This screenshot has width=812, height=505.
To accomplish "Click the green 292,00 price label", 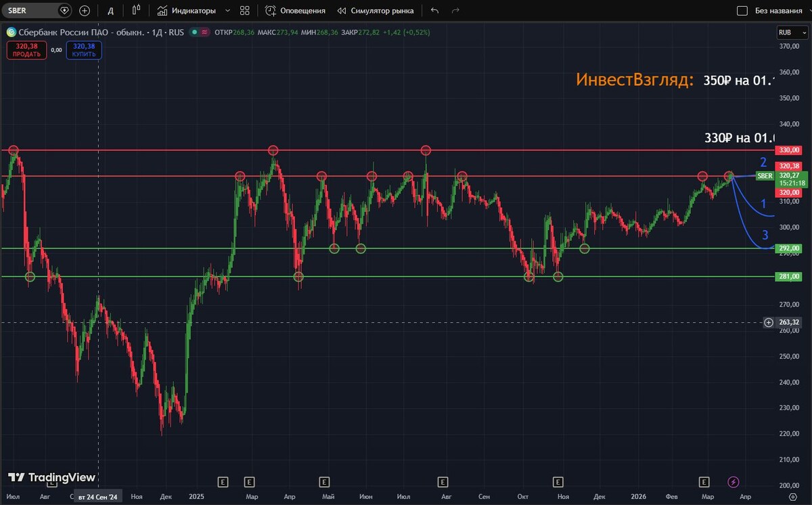I will pyautogui.click(x=790, y=248).
